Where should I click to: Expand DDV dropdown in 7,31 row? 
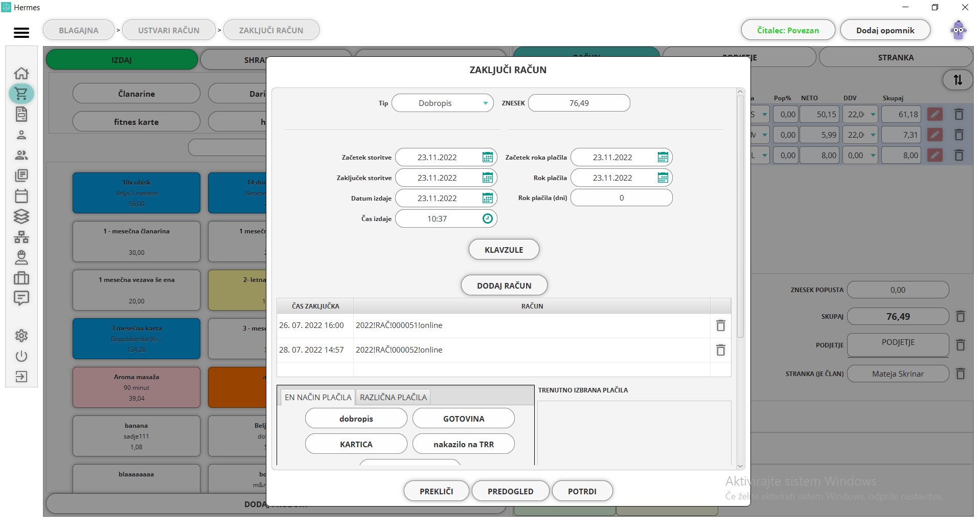point(873,135)
